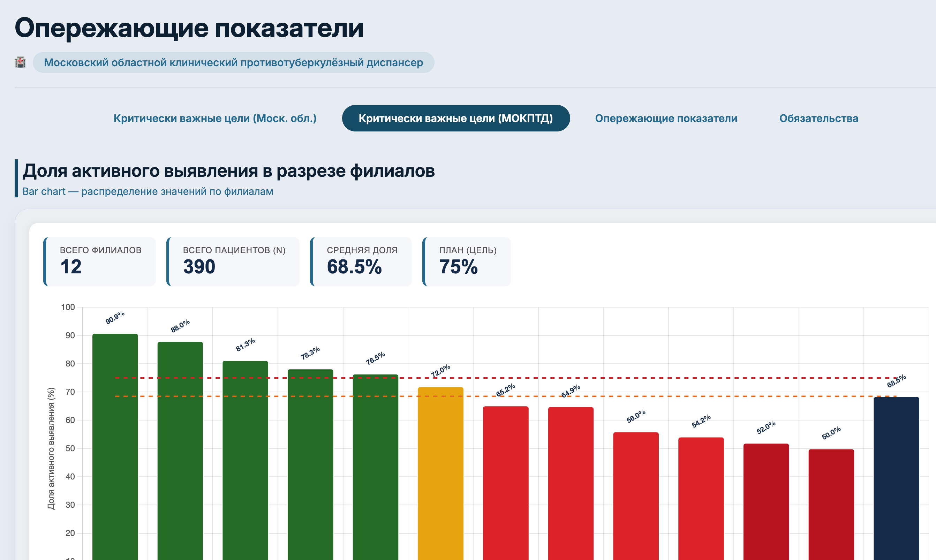
Task: Click the hospital icon beside the clinic name
Action: (x=20, y=62)
